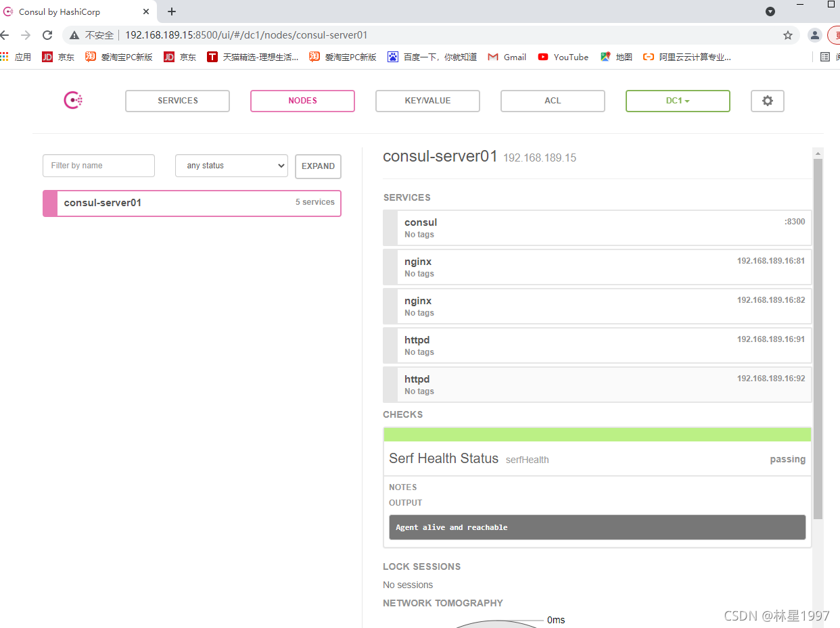Image resolution: width=840 pixels, height=628 pixels.
Task: Click the address bar URL
Action: point(246,35)
